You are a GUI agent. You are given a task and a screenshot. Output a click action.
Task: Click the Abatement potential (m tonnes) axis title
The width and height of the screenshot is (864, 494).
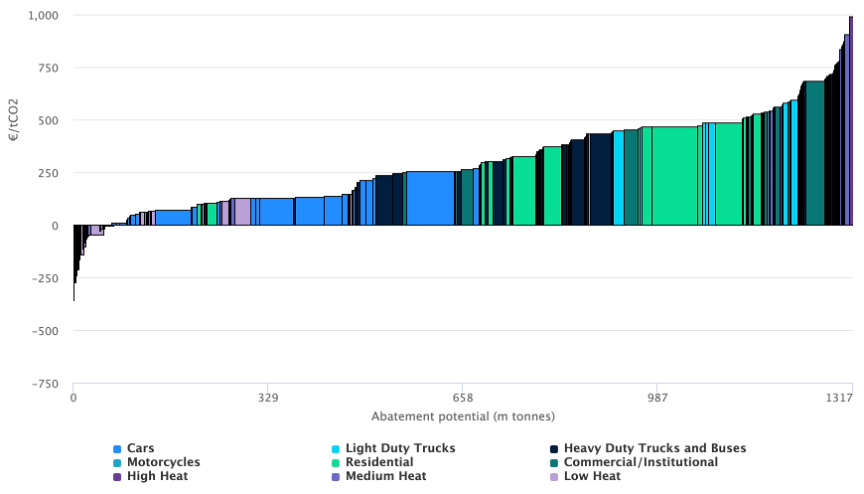[463, 416]
